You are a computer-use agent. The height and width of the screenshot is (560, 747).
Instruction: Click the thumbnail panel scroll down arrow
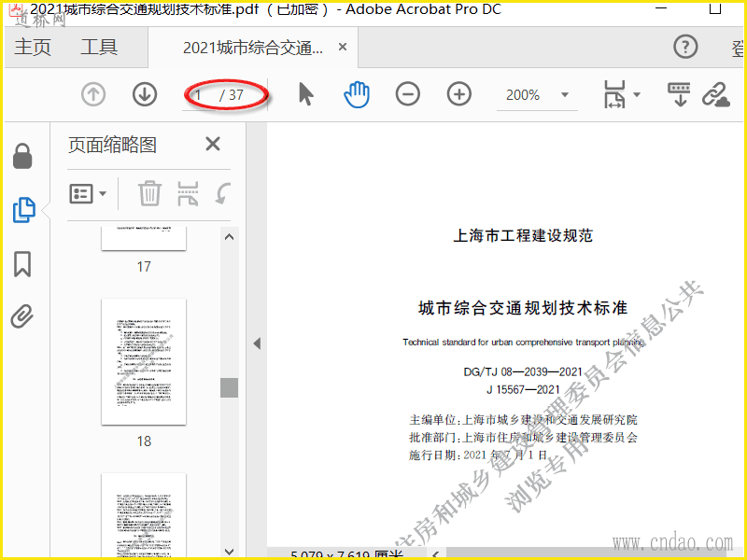click(x=229, y=552)
